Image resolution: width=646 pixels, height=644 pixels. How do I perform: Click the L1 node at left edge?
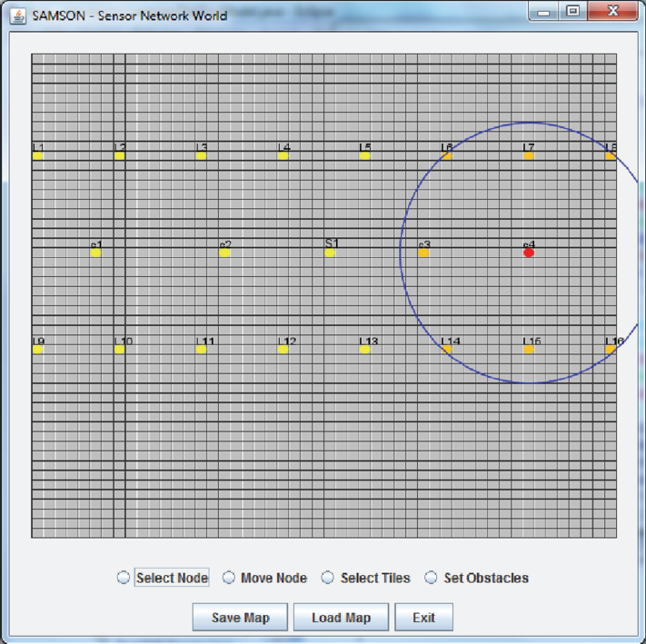click(37, 155)
